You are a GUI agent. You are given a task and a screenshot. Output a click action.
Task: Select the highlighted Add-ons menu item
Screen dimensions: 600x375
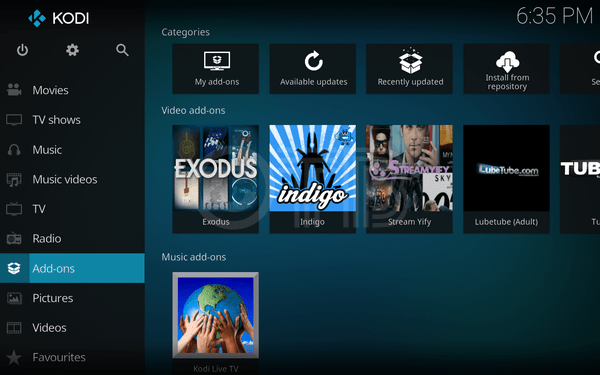click(72, 268)
